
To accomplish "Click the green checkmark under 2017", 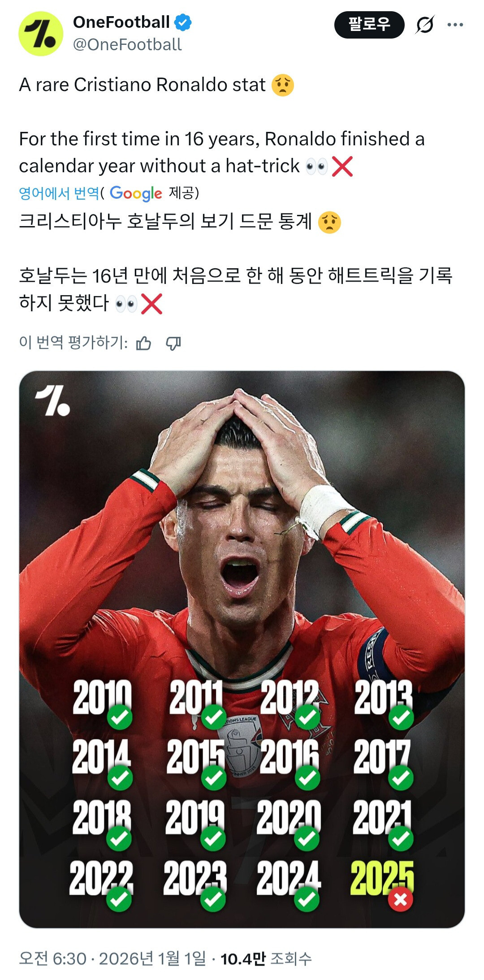I will pos(401,778).
